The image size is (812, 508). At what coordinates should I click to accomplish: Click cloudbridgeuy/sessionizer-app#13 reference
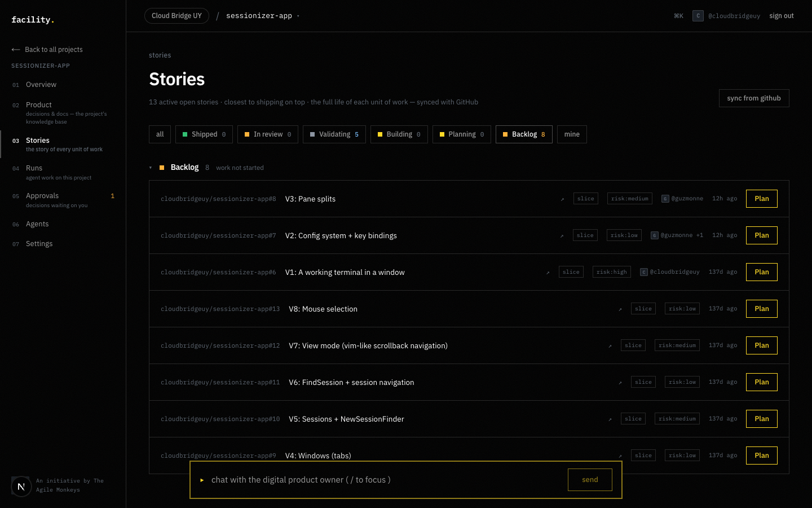point(220,309)
